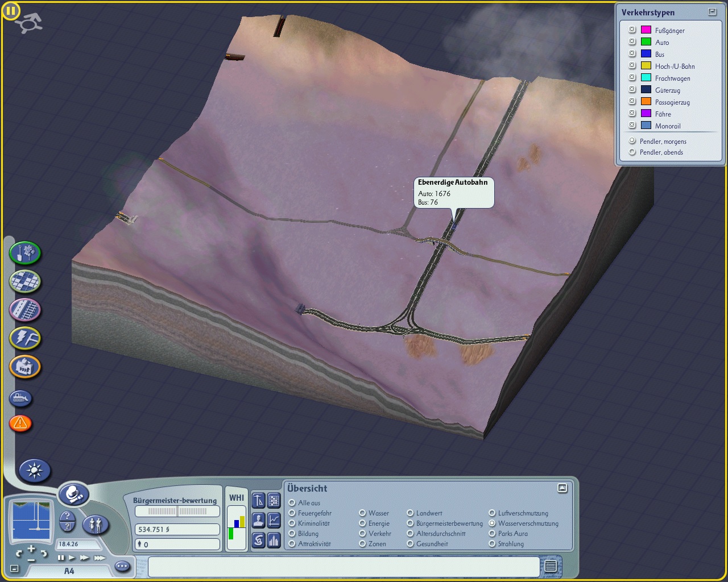Select the Kriminalität data view
The width and height of the screenshot is (728, 582).
[292, 523]
